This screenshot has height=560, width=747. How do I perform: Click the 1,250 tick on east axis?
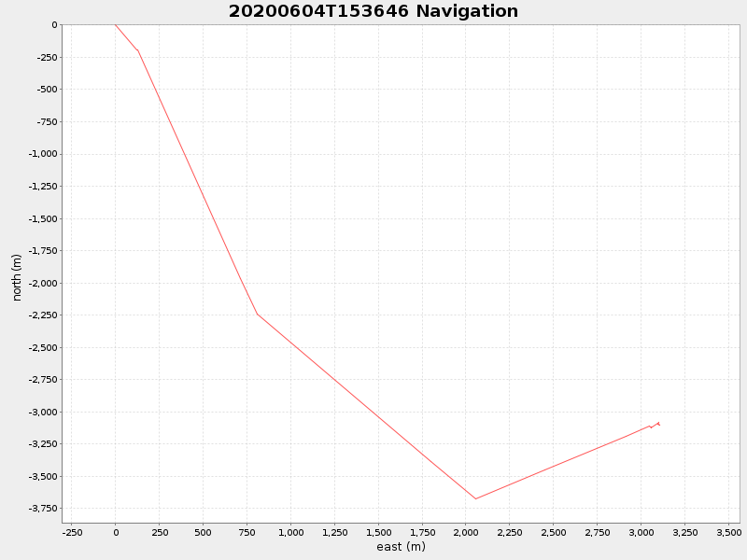click(x=335, y=532)
